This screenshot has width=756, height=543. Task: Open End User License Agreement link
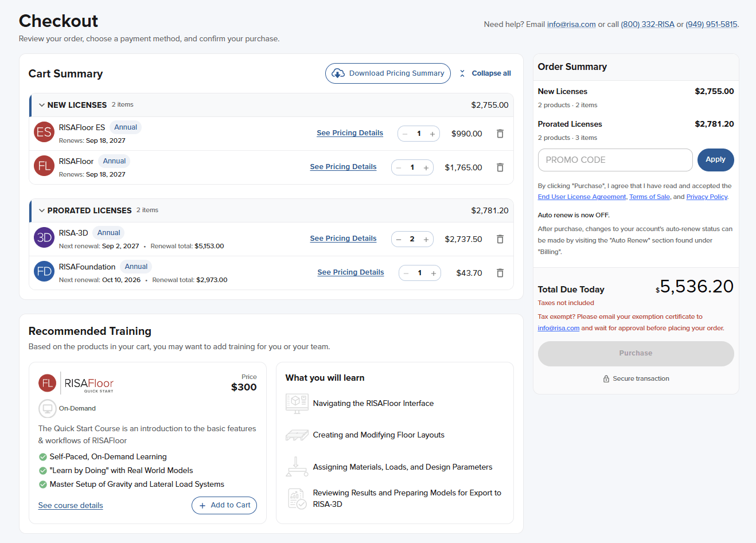coord(582,197)
